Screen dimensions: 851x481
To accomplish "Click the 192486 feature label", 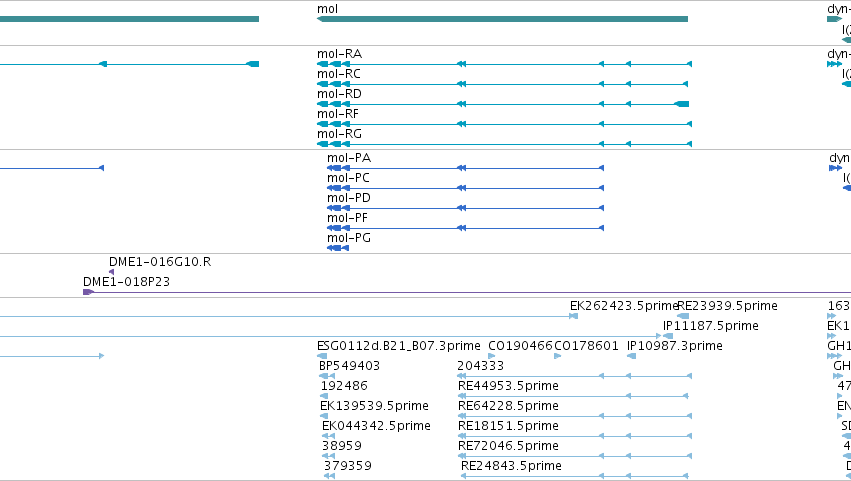I will (x=345, y=386).
